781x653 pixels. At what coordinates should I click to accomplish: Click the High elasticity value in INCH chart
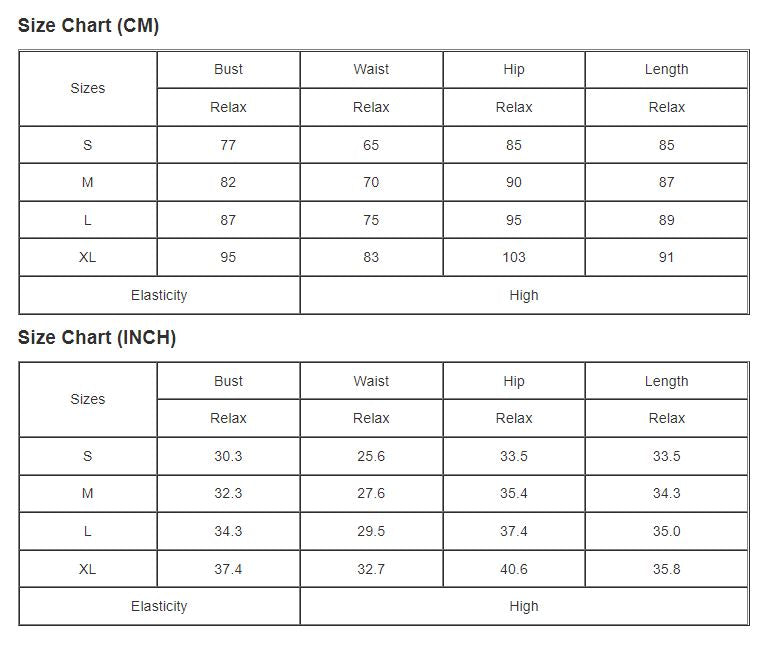[524, 606]
